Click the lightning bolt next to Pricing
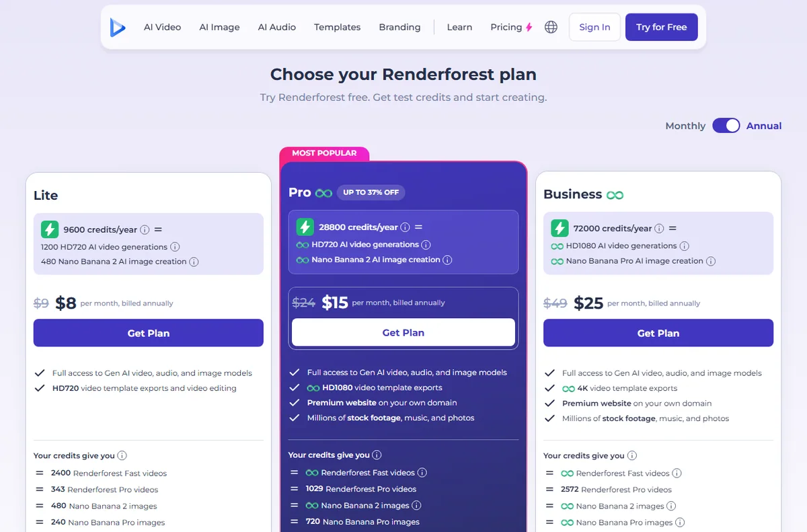 [529, 28]
